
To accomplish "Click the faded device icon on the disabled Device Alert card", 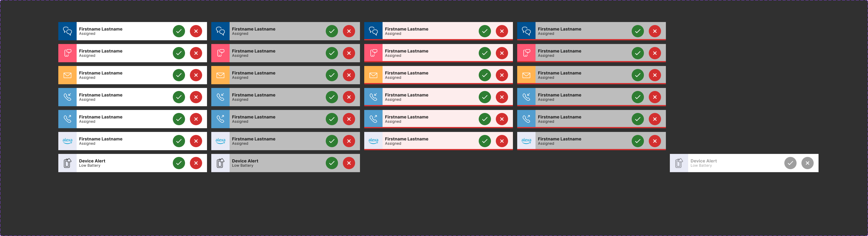I will click(x=679, y=163).
